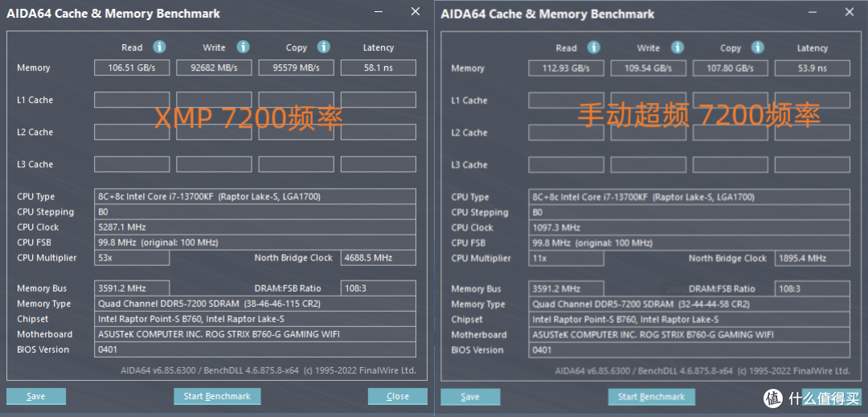Click Save button in left window
The width and height of the screenshot is (868, 417).
click(x=36, y=397)
